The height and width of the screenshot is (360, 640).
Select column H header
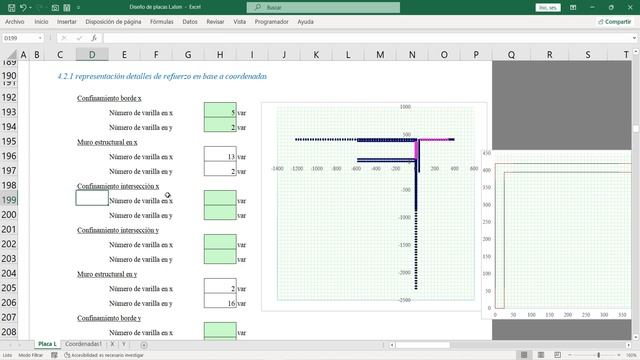pos(220,54)
